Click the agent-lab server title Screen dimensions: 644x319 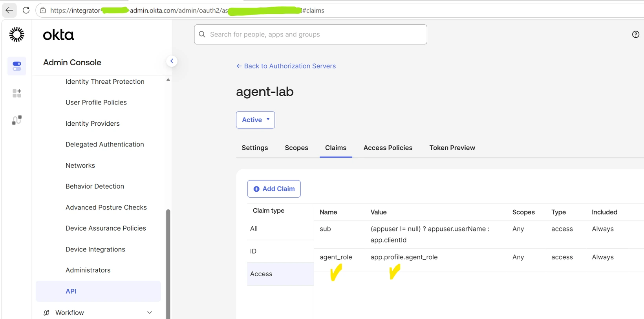265,92
